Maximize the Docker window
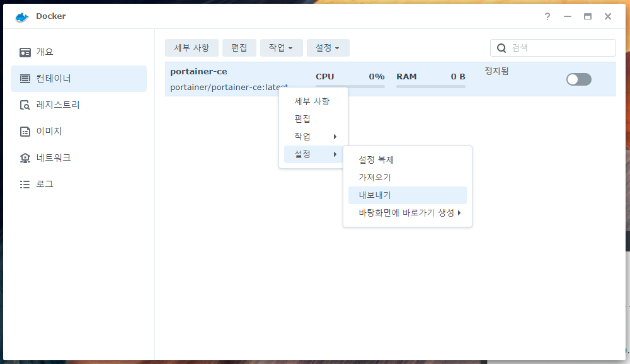630x364 pixels. 587,16
